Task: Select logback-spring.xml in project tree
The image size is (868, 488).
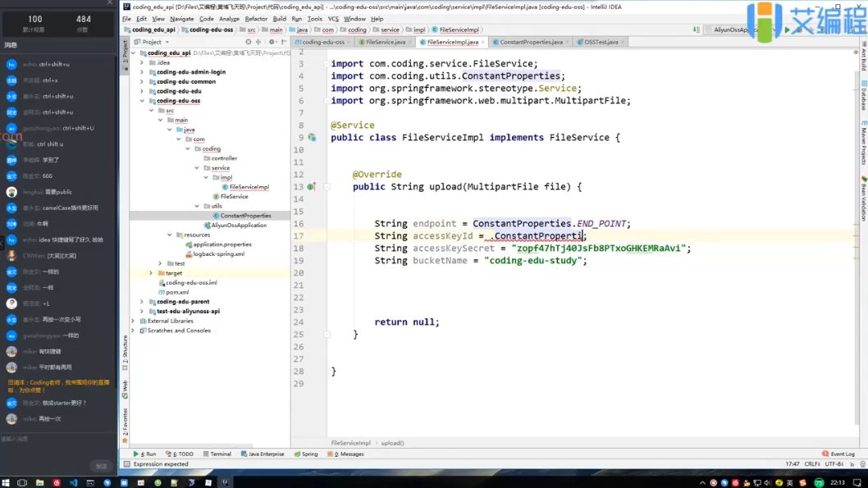Action: point(218,254)
